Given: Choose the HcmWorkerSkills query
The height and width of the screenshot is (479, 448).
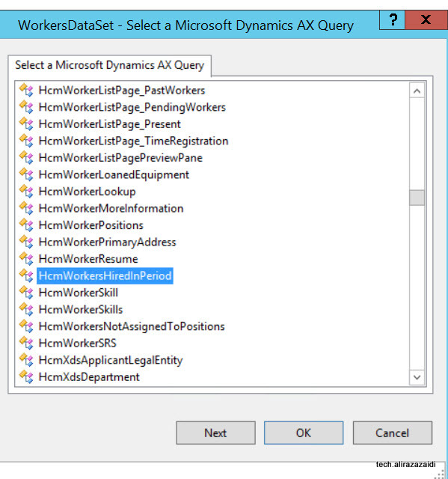Looking at the screenshot, I should [81, 309].
